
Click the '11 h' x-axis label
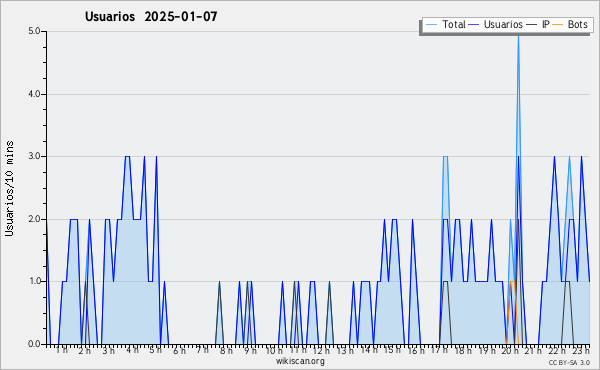click(298, 350)
